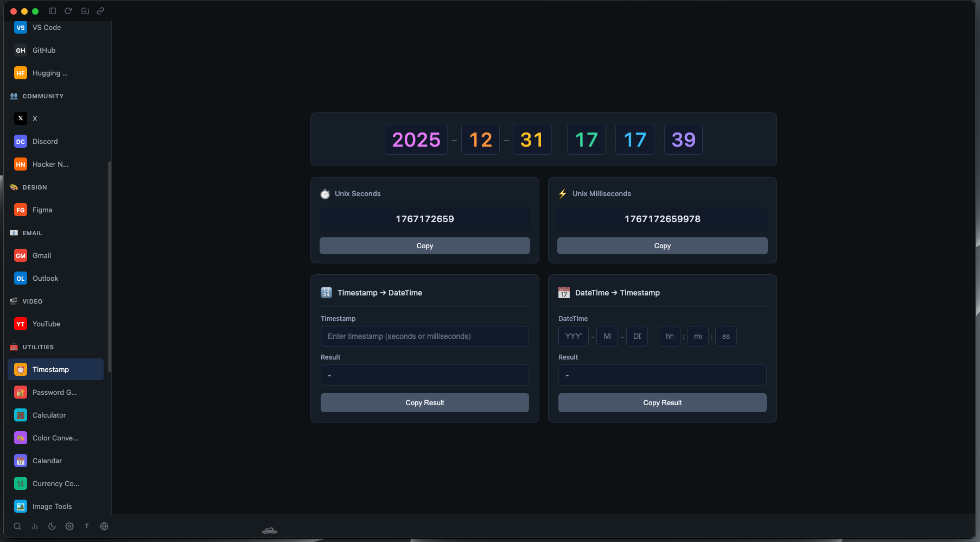Screen dimensions: 980x542
Task: Open the Figma shortcut under DESIGN
Action: [x=42, y=210]
